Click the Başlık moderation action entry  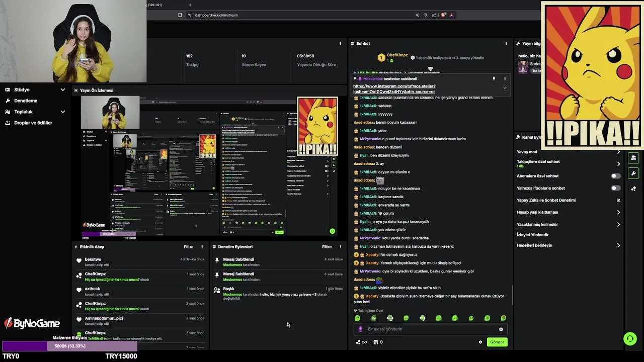(278, 293)
